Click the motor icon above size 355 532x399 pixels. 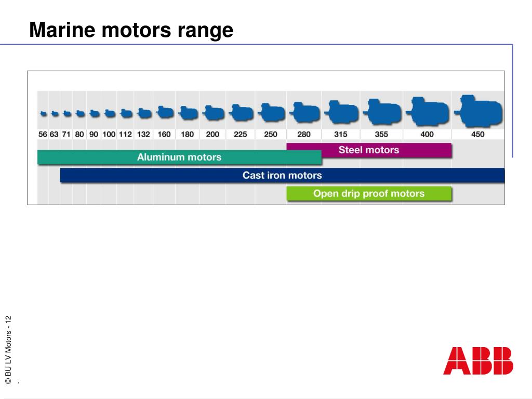(382, 111)
